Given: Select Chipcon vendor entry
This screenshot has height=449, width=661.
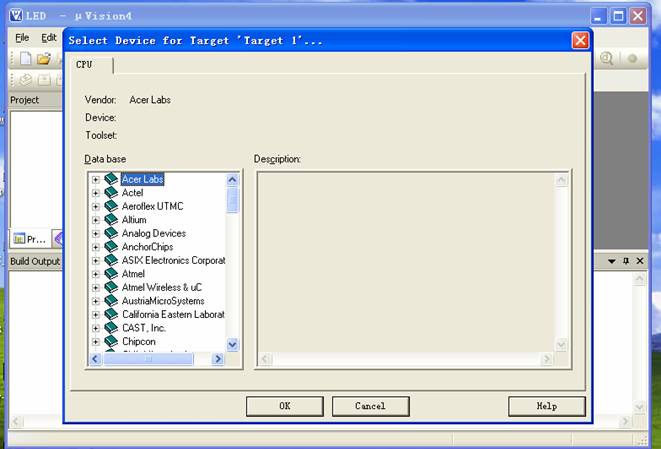Looking at the screenshot, I should (139, 341).
